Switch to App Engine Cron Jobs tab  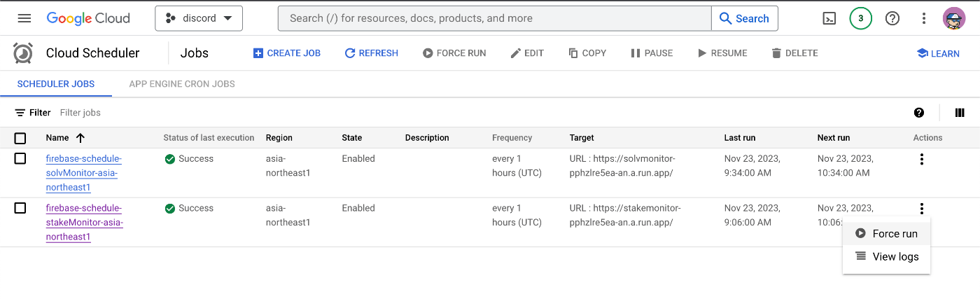182,84
